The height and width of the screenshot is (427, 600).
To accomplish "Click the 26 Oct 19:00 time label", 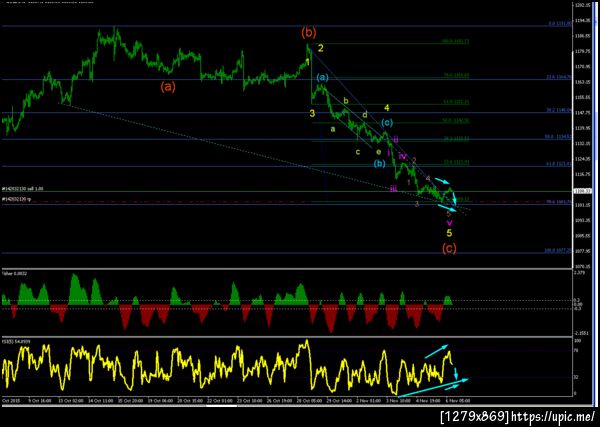I will point(281,400).
